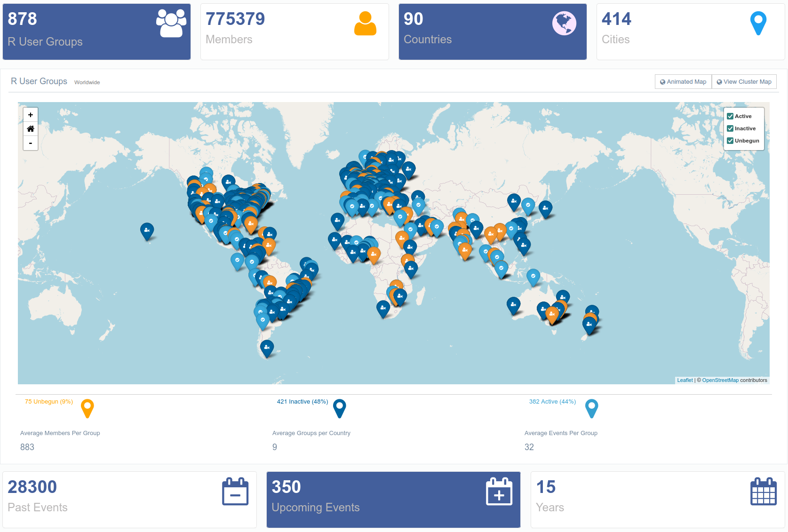The height and width of the screenshot is (532, 788).
Task: Click the Years calendar grid icon
Action: point(763,492)
